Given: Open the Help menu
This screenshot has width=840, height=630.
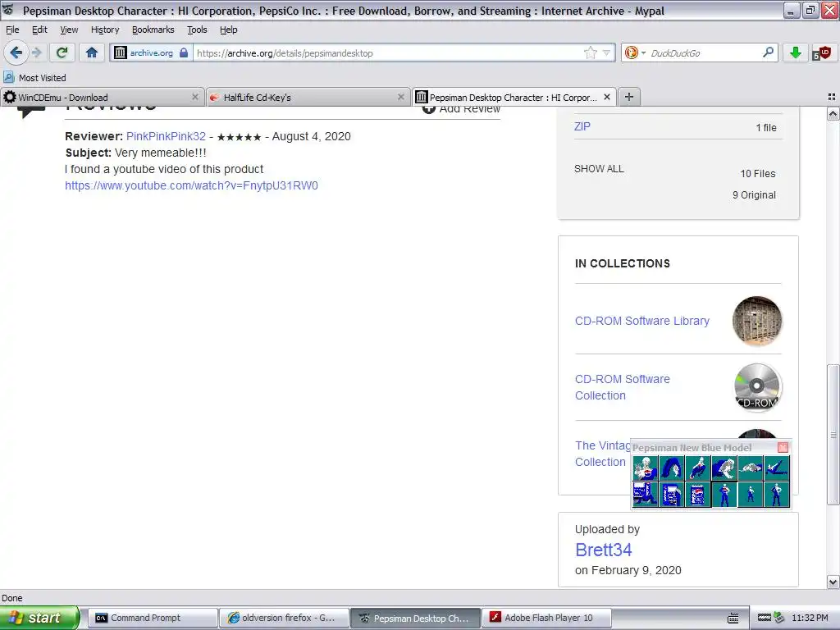Looking at the screenshot, I should coord(228,30).
